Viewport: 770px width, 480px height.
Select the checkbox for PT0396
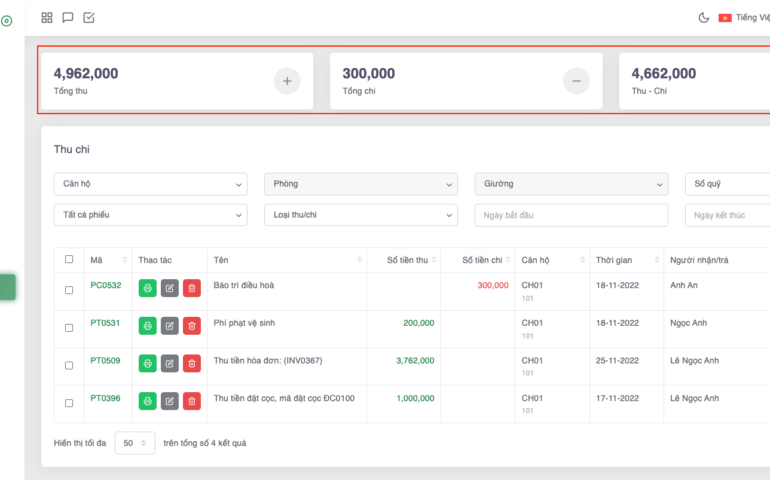click(x=69, y=403)
